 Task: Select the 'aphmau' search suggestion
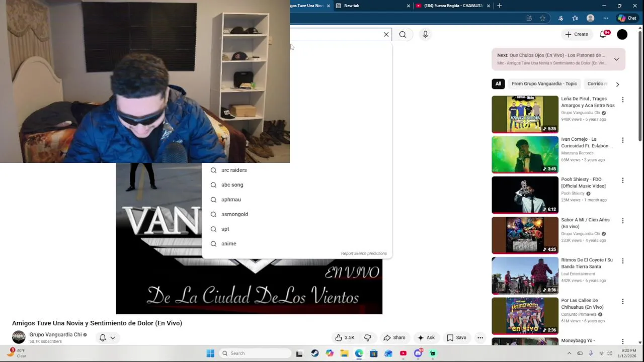click(297, 200)
